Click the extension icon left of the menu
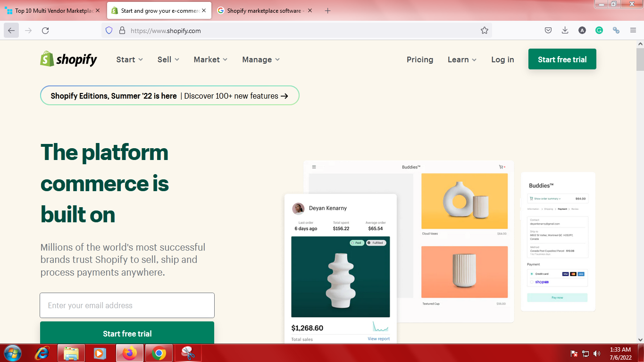The width and height of the screenshot is (644, 362). [x=616, y=31]
